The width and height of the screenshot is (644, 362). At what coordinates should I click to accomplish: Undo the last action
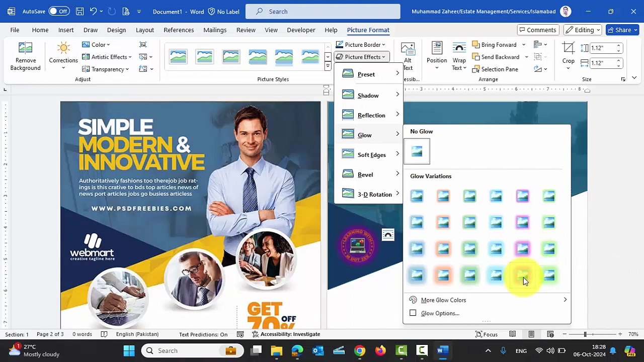click(93, 11)
